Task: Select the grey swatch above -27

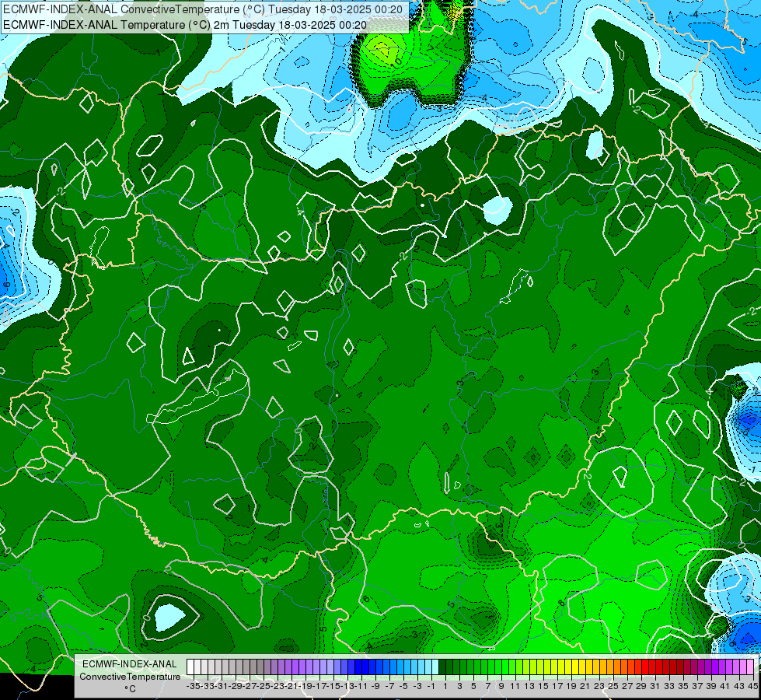Action: (246, 667)
